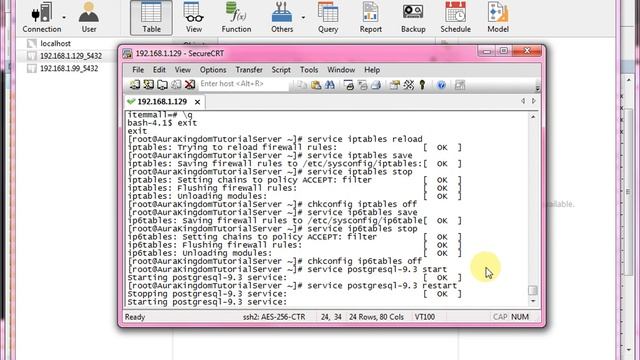Open the Tools menu in SecureCRT
Image resolution: width=640 pixels, height=360 pixels.
coord(309,70)
